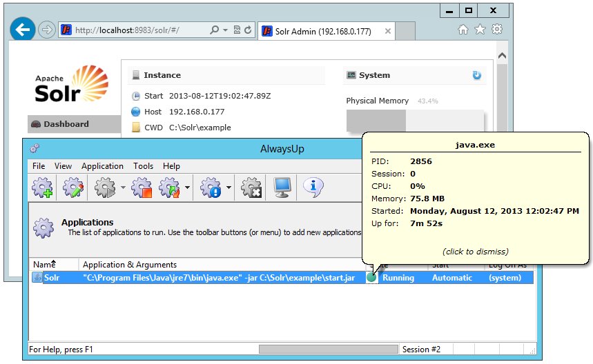Screen dimensions: 593x364
Task: Click the PID value 2856 in tooltip
Action: pos(421,161)
